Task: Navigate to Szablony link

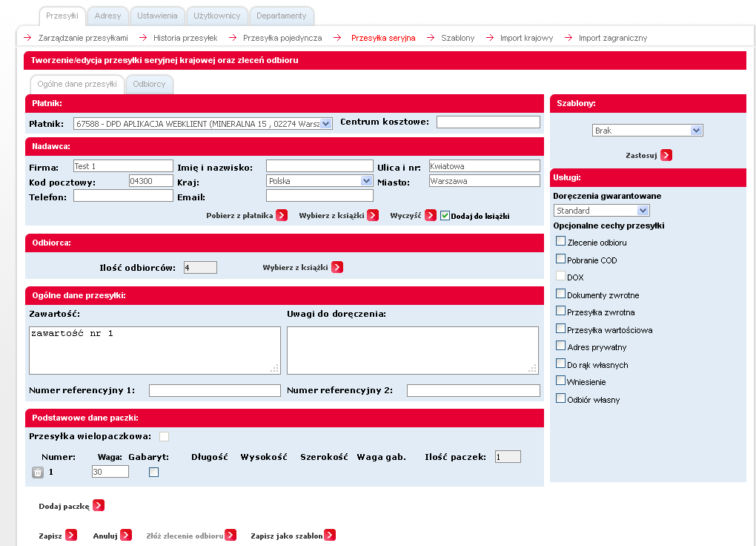Action: (x=457, y=38)
